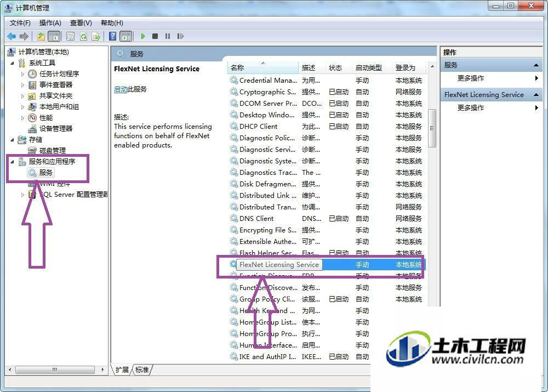Expand the 本地用户和组 node arrow
The height and width of the screenshot is (392, 548).
tap(22, 107)
